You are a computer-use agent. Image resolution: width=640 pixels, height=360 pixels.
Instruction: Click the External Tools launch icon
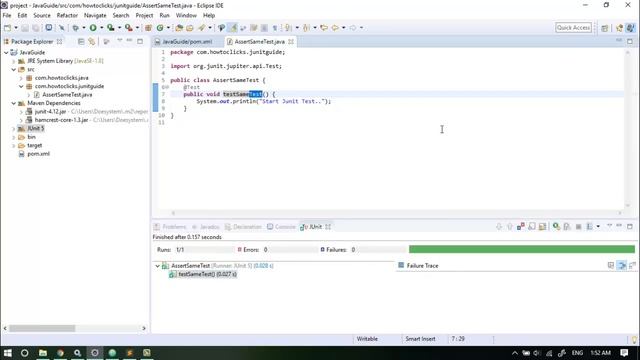point(128,28)
